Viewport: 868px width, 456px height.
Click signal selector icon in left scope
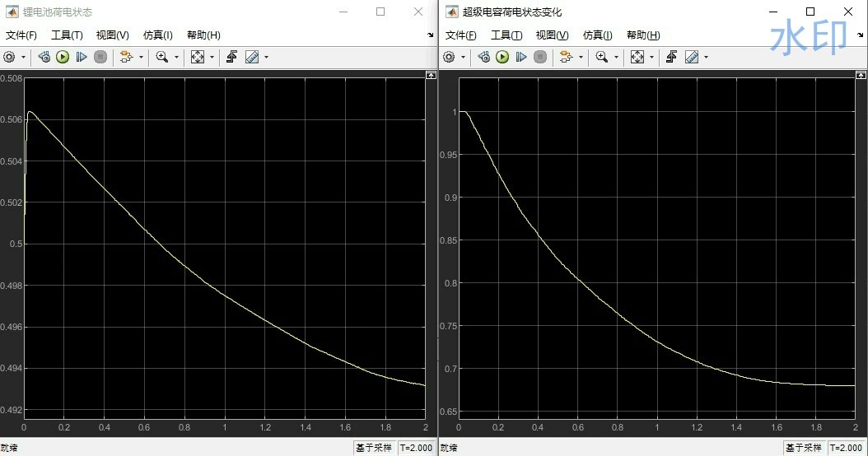(x=127, y=57)
